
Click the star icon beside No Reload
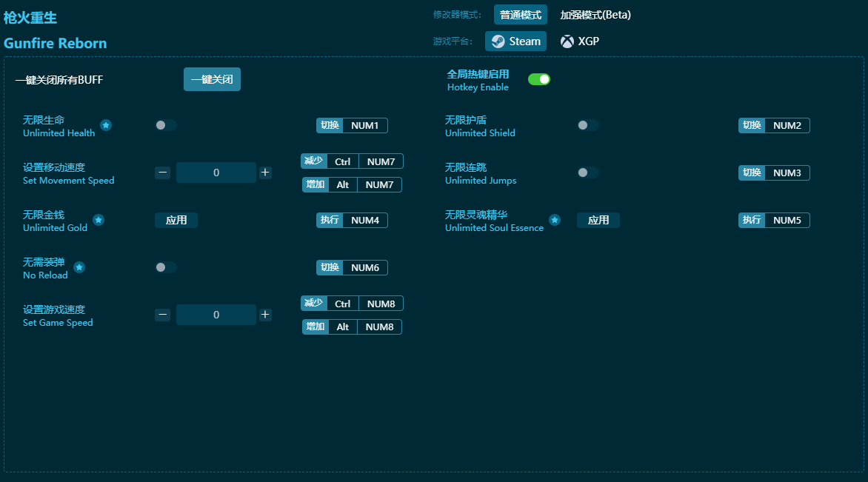point(79,268)
